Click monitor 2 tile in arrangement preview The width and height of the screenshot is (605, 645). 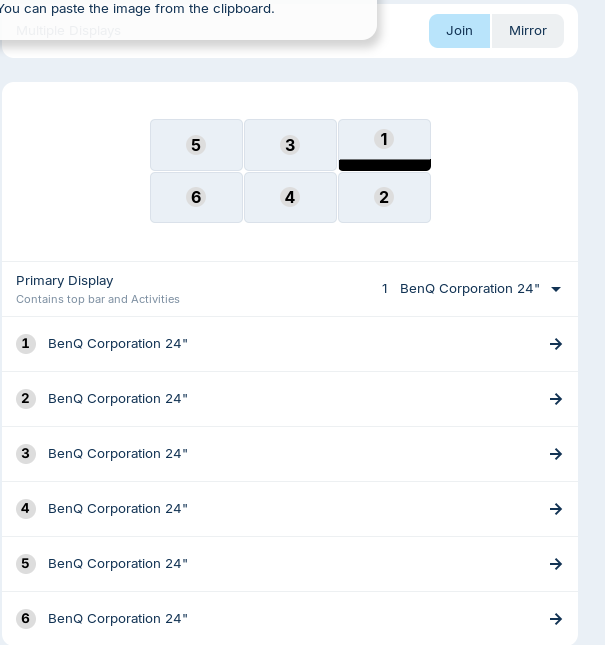point(384,197)
